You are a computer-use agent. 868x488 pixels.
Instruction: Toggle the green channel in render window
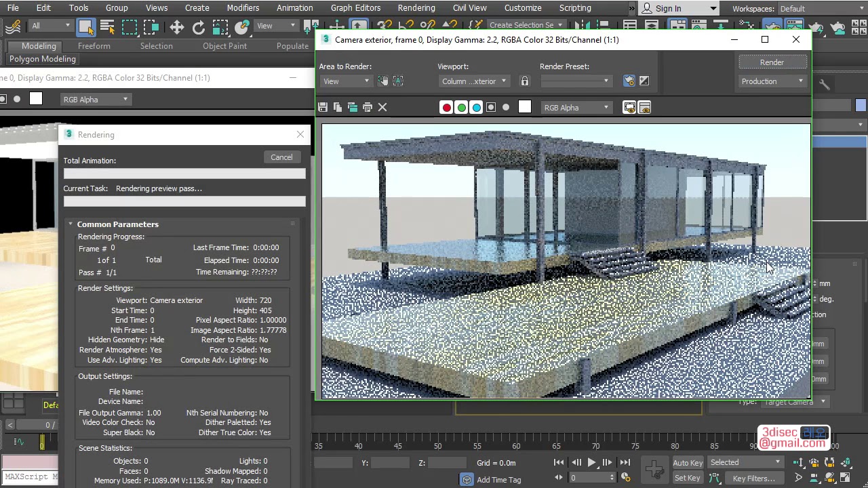pyautogui.click(x=461, y=107)
